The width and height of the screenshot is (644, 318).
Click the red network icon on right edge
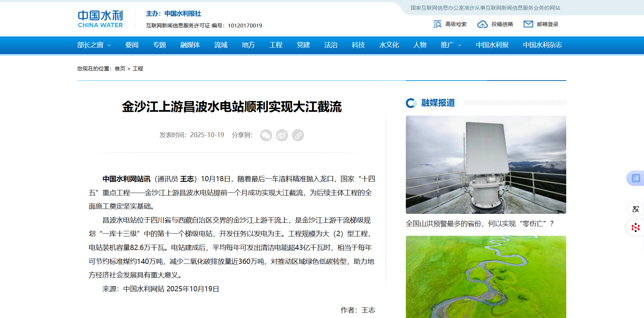(635, 228)
